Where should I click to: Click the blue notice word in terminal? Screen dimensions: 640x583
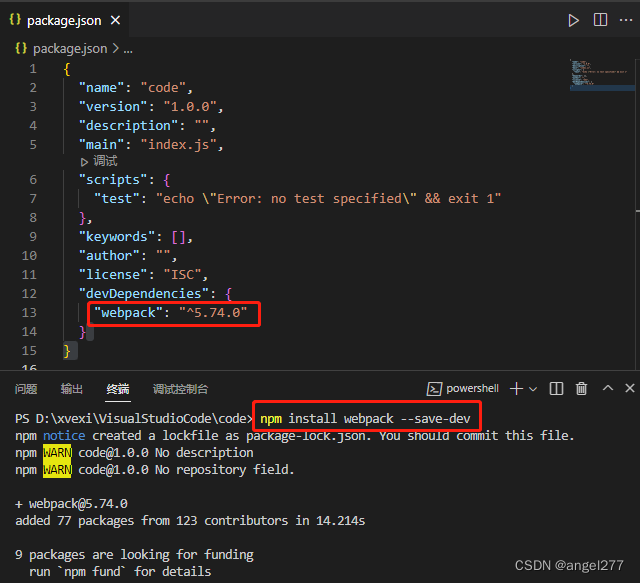point(64,436)
